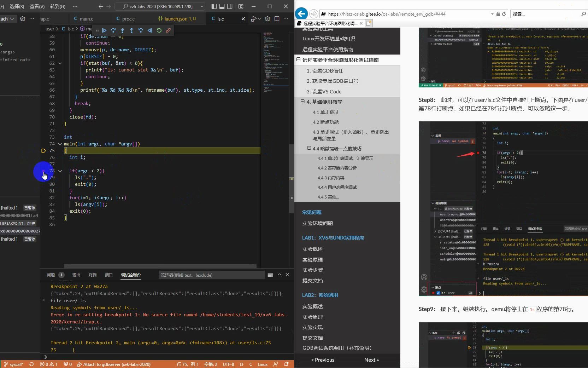The width and height of the screenshot is (588, 368).
Task: Toggle the bottom panel layout icon
Action: pos(222,6)
